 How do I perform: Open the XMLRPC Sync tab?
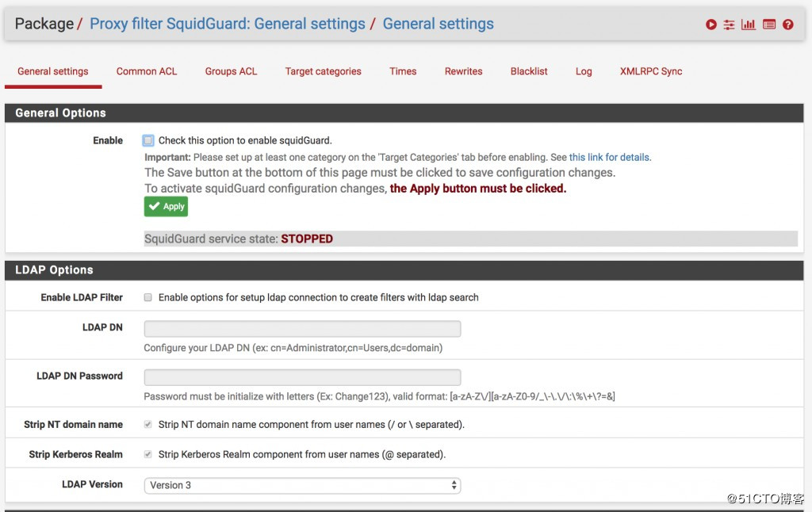(x=650, y=71)
